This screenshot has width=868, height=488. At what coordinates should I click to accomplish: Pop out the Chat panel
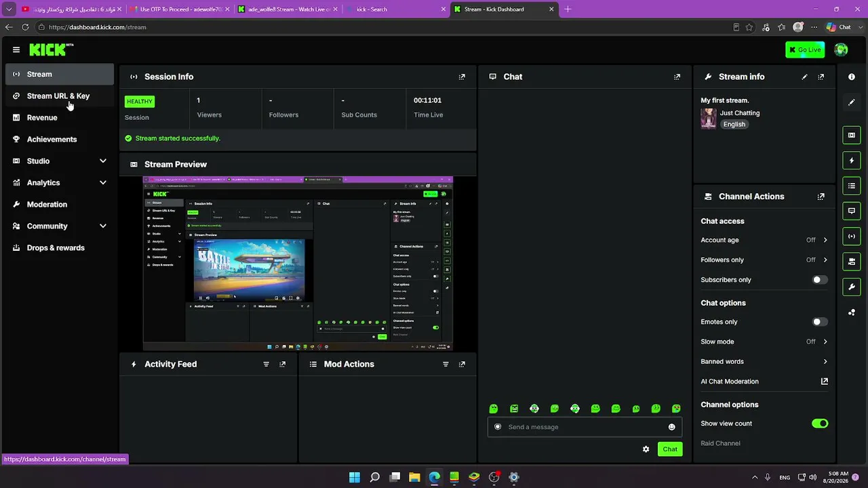677,77
